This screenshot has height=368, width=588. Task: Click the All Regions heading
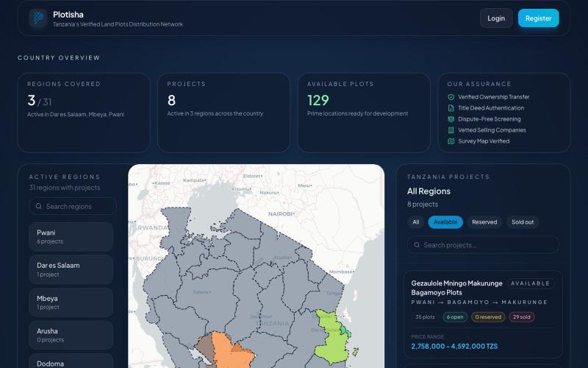tap(429, 191)
